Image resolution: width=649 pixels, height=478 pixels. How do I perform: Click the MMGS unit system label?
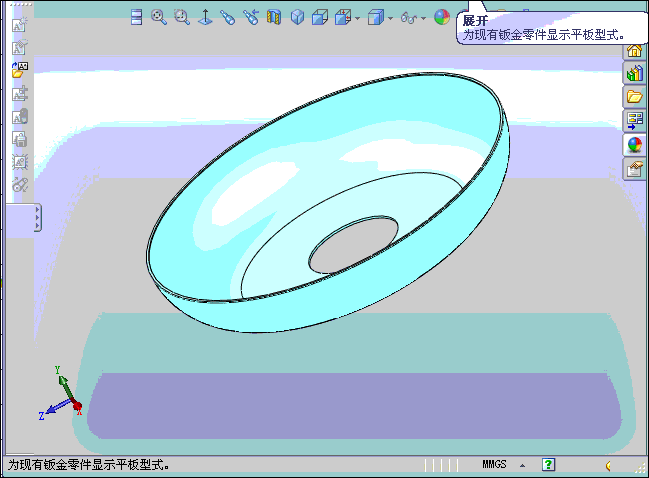point(494,464)
